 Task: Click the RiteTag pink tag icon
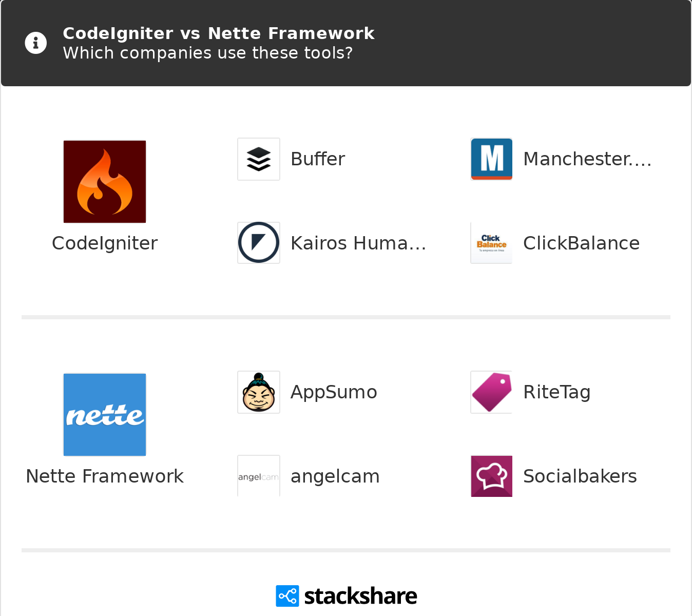pyautogui.click(x=491, y=392)
